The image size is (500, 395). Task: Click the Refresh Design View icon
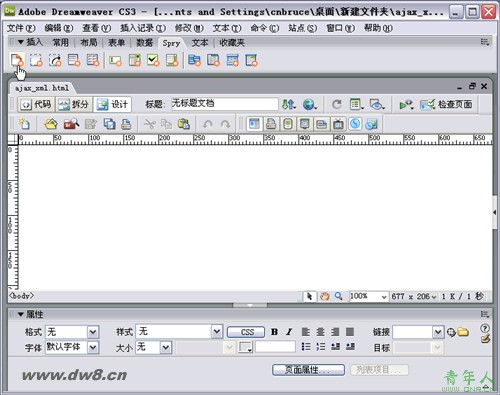click(x=337, y=104)
